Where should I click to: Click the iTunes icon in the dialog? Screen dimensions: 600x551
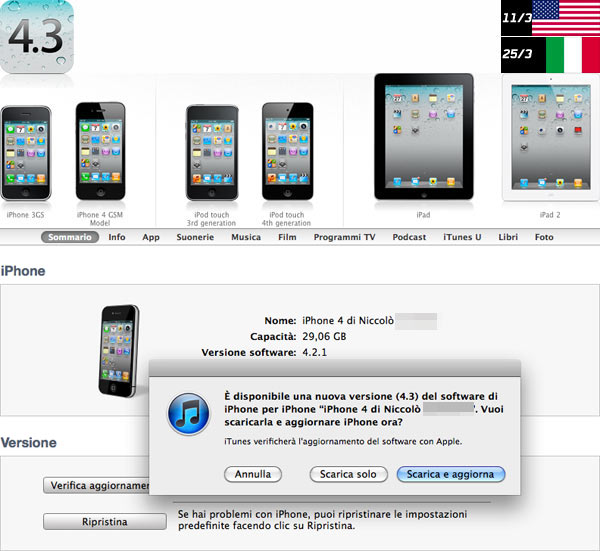pyautogui.click(x=187, y=415)
